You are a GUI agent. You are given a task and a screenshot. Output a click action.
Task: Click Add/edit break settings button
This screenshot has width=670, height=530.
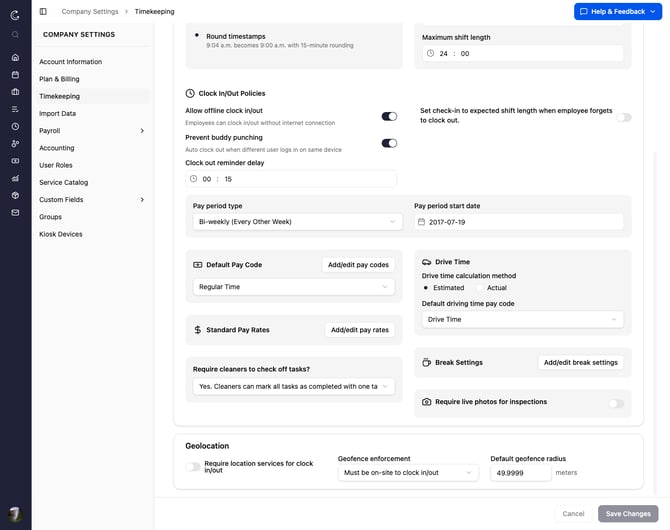tap(581, 362)
